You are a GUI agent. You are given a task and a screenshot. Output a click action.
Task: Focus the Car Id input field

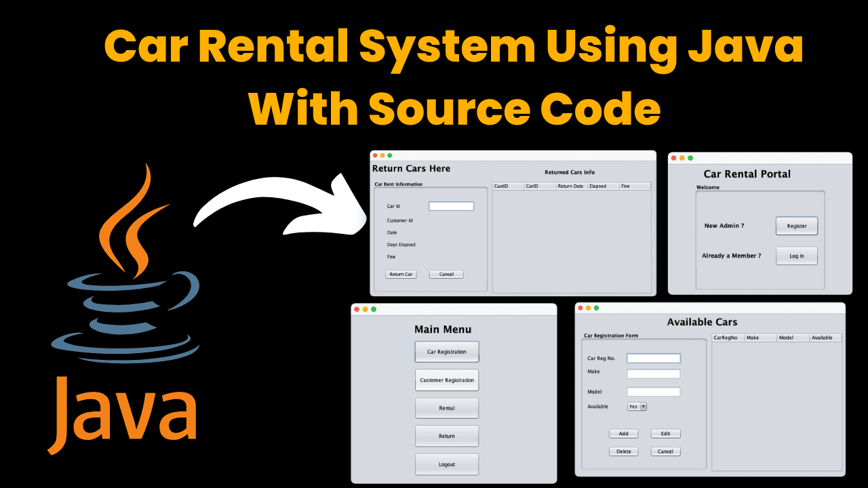[451, 206]
